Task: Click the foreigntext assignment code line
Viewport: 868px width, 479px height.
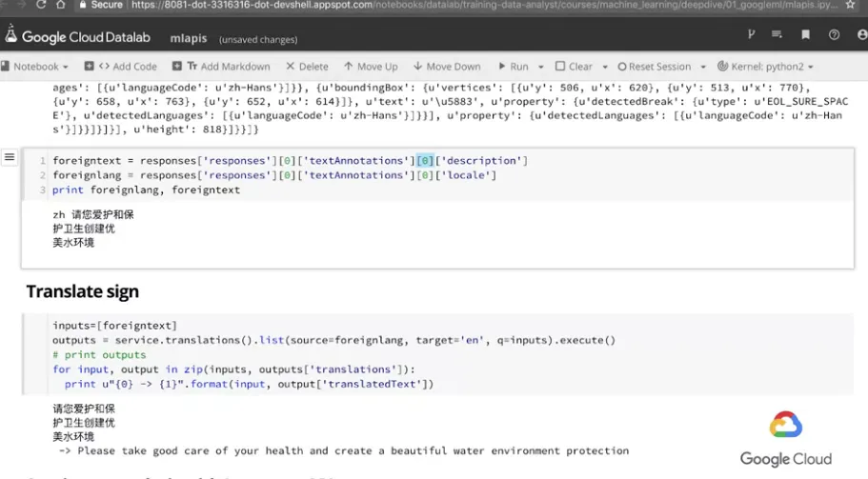Action: [x=290, y=160]
